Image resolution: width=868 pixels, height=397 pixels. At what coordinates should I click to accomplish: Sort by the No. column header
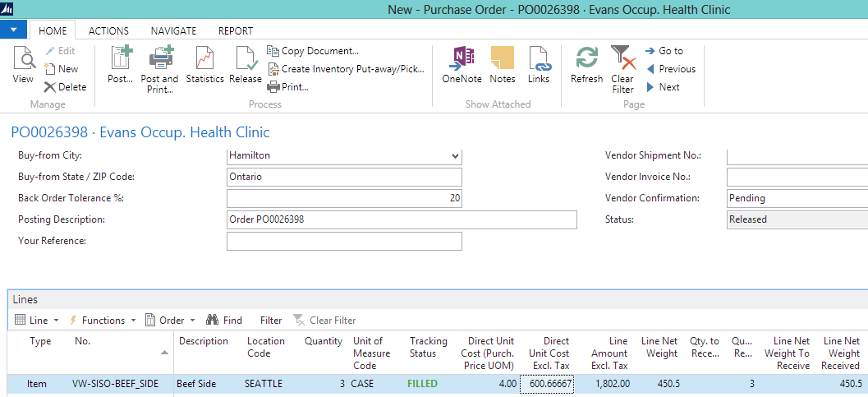(82, 341)
